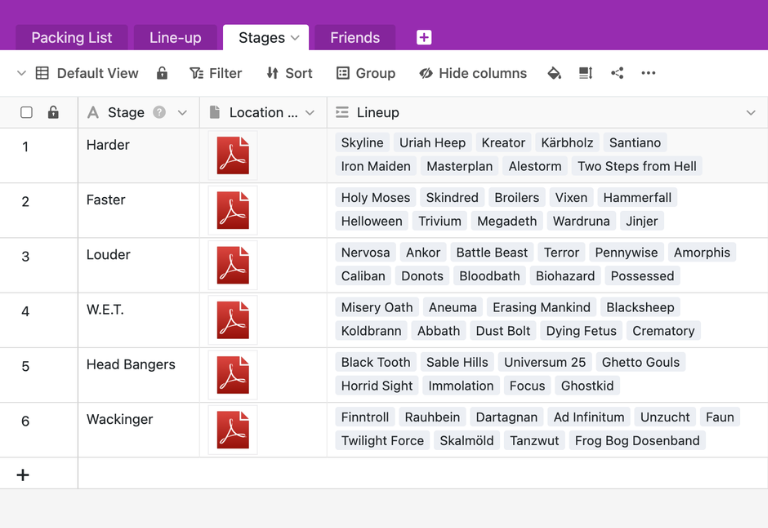The image size is (768, 528).
Task: Click the Battle Beast lineup tag
Action: (492, 252)
